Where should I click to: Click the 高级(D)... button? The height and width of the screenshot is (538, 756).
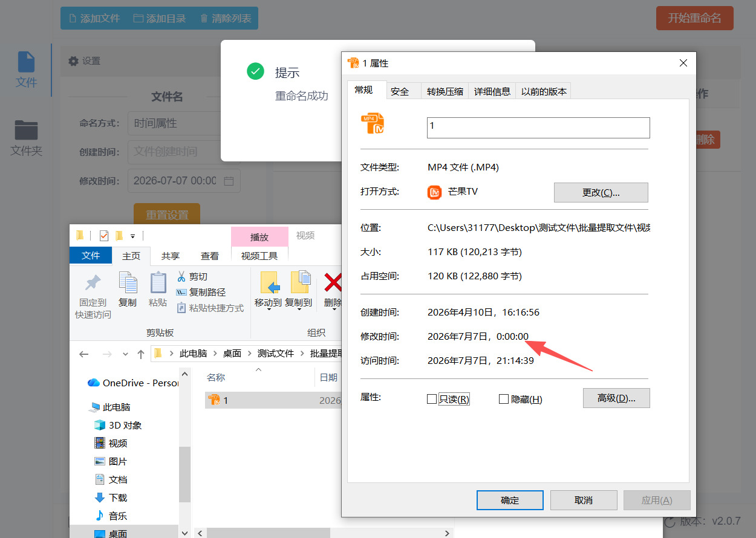[x=616, y=398]
